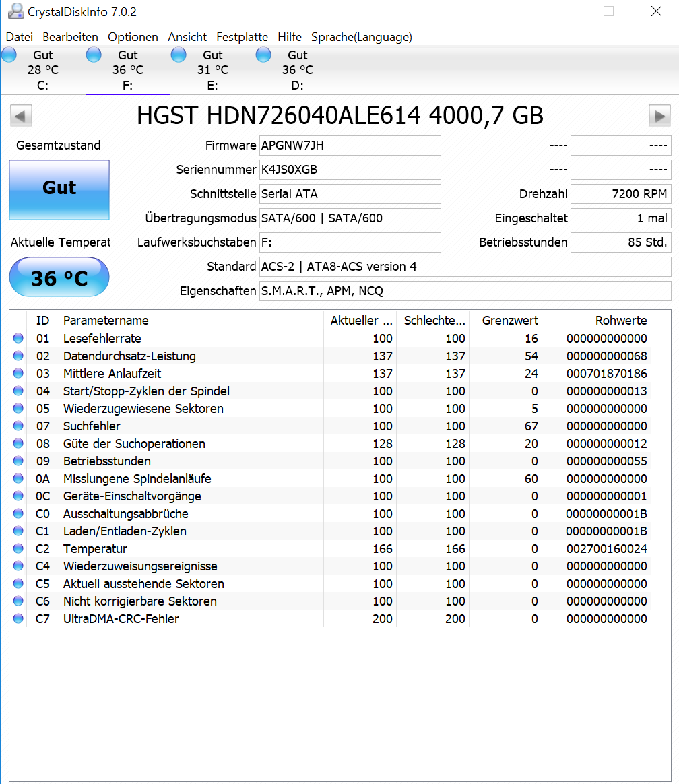Click the Firmware field APGNW7JH
The image size is (679, 784).
(350, 145)
